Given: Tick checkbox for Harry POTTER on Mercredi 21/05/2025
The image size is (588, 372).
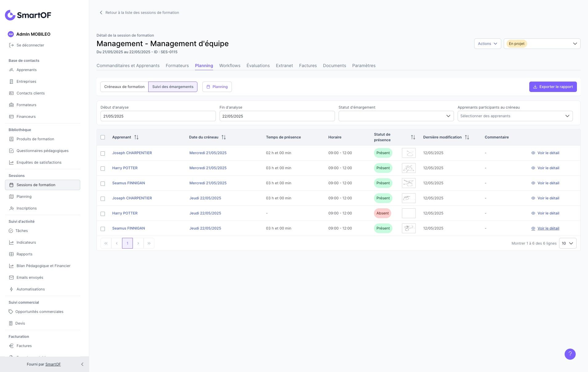Looking at the screenshot, I should [x=103, y=168].
